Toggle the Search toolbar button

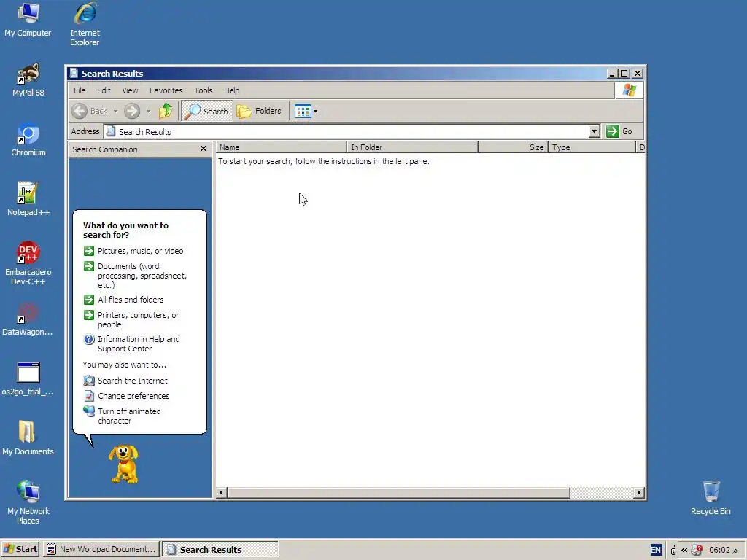[x=206, y=111]
